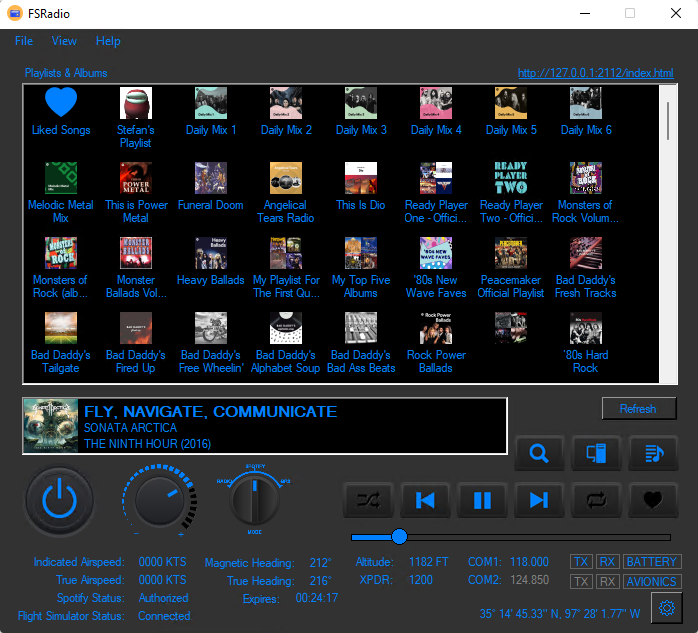The image size is (698, 633).
Task: Open the Help menu
Action: coord(108,41)
